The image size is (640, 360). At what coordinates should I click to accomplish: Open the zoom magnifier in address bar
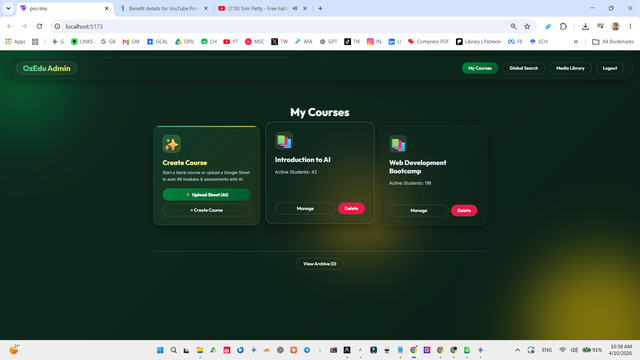pos(513,26)
